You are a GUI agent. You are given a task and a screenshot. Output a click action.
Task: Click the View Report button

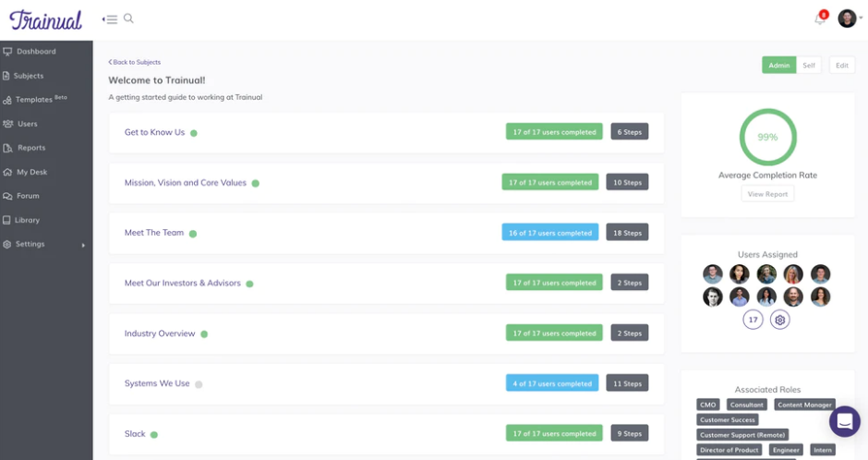[767, 194]
